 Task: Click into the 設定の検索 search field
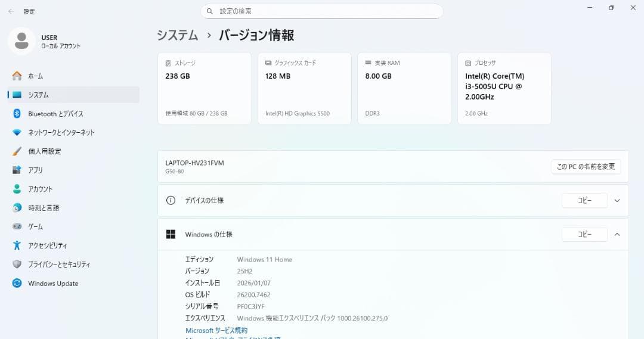click(321, 11)
